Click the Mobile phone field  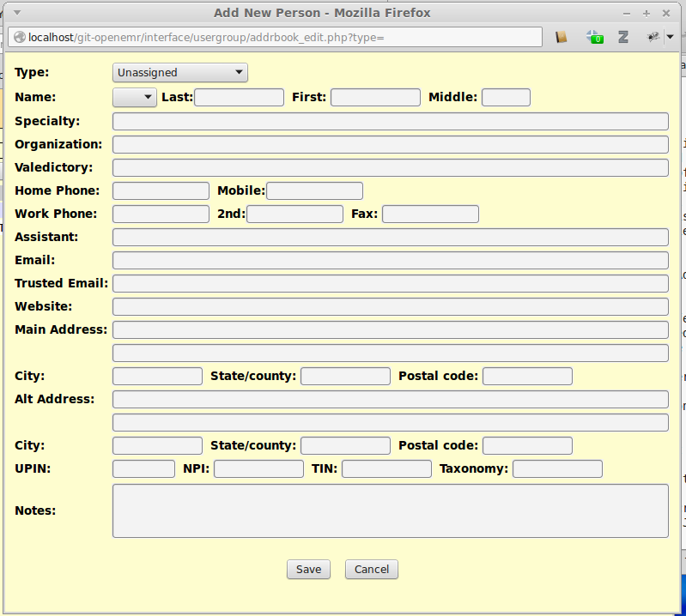[x=314, y=190]
